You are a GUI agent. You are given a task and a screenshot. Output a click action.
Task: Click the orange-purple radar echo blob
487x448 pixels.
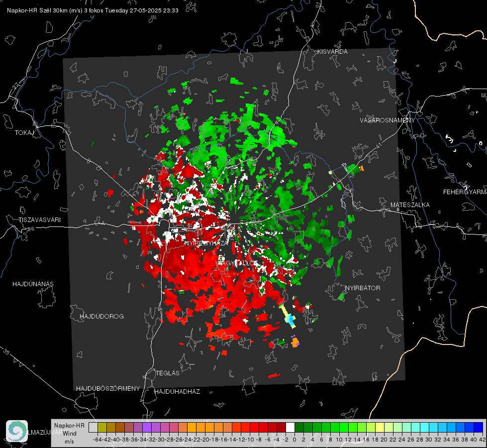click(295, 341)
